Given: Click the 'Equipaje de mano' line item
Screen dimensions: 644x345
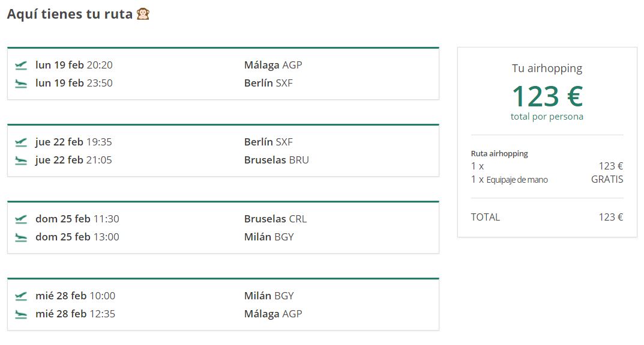Looking at the screenshot, I should pyautogui.click(x=517, y=180).
